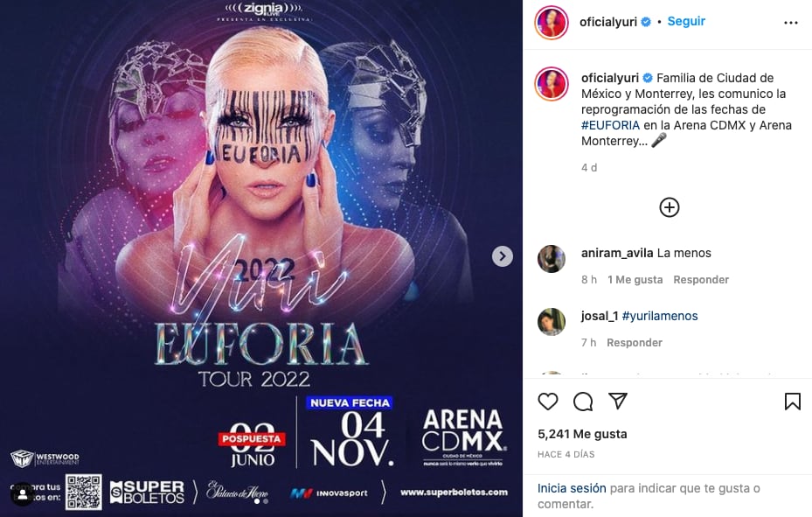
Task: Open three-dot more options menu
Action: tap(791, 22)
